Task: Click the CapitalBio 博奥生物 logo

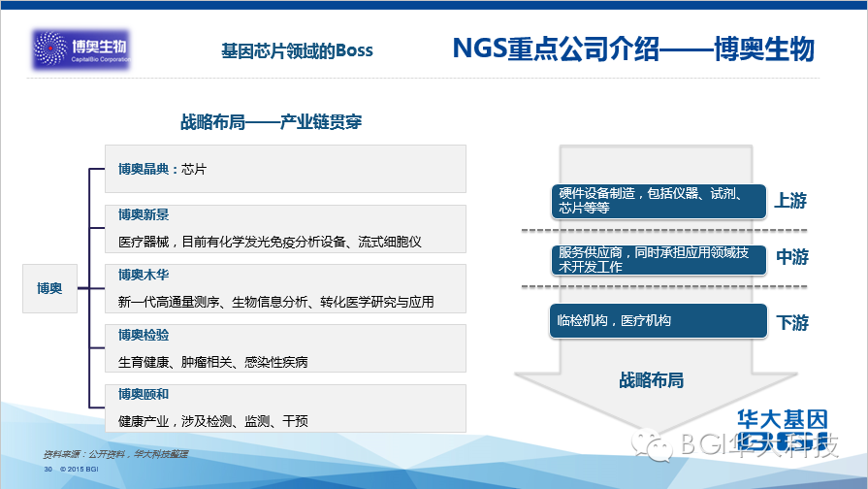Action: (80, 49)
